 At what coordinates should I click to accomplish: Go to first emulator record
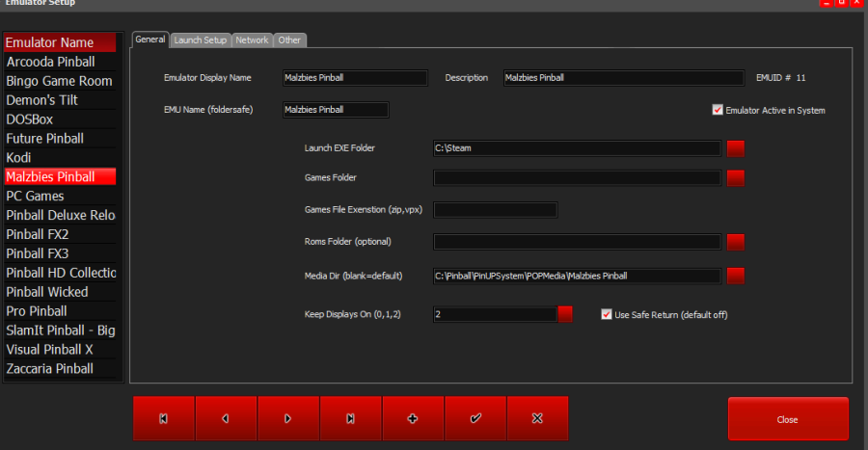pyautogui.click(x=163, y=418)
